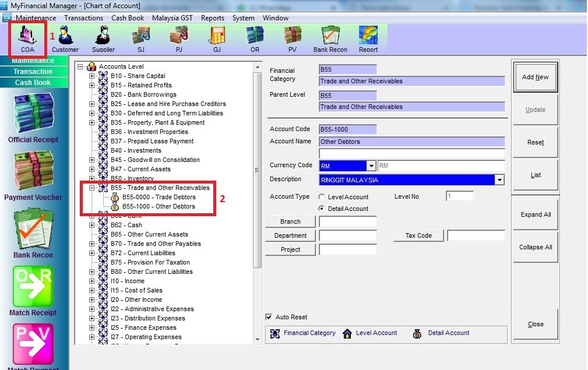Click the Add New button
This screenshot has height=370, width=588.
(x=535, y=77)
